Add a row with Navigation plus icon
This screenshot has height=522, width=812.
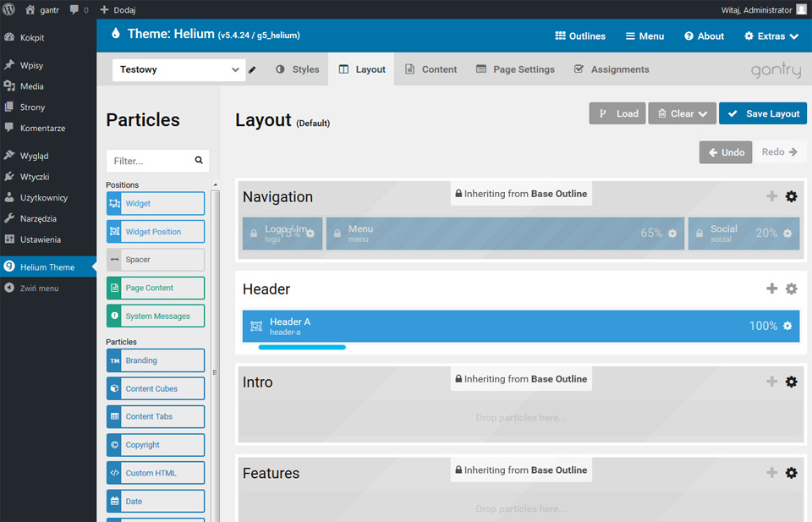(x=771, y=196)
